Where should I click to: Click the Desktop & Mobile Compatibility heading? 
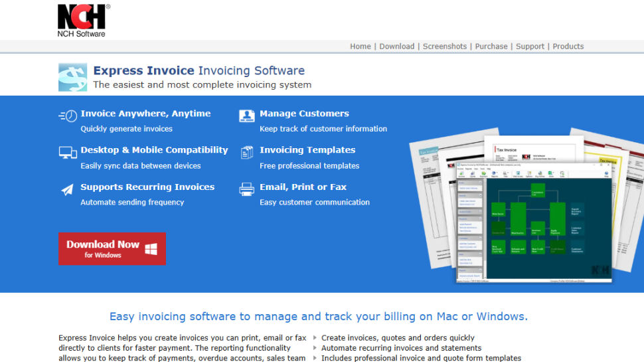[x=154, y=150]
